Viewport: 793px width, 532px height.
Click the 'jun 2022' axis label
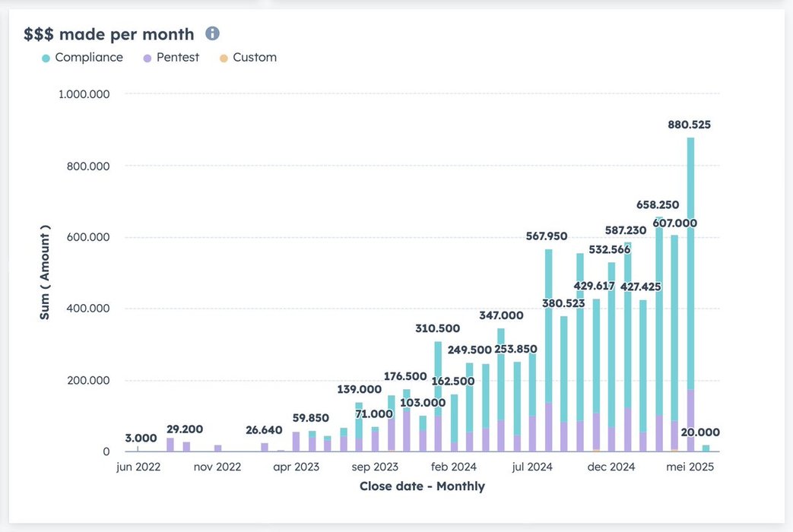(x=138, y=467)
